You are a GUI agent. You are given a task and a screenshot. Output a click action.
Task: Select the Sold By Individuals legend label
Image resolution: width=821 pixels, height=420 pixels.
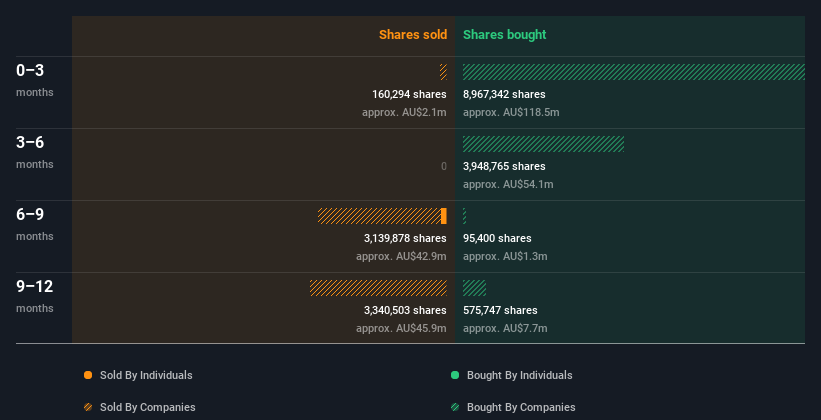click(x=146, y=375)
